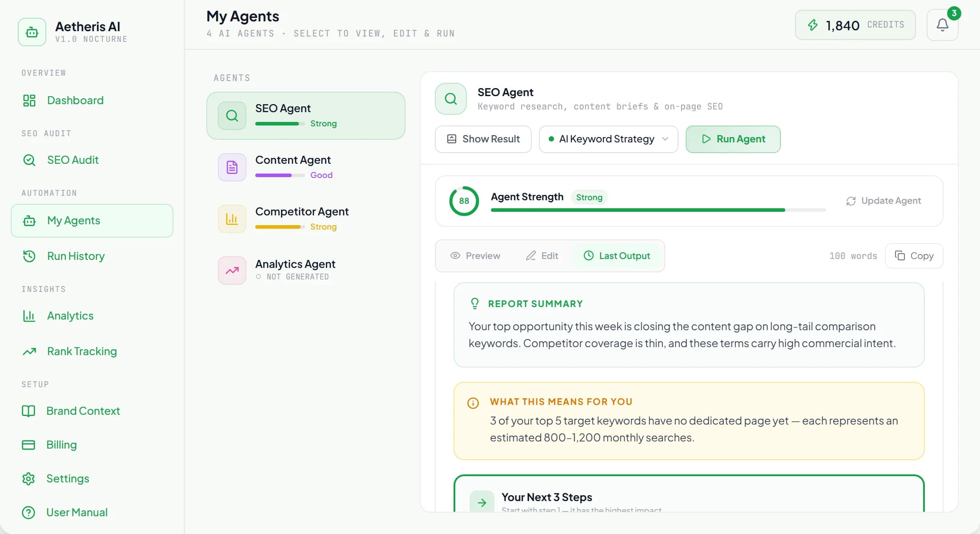Click the Copy button
The width and height of the screenshot is (980, 534).
pyautogui.click(x=914, y=256)
